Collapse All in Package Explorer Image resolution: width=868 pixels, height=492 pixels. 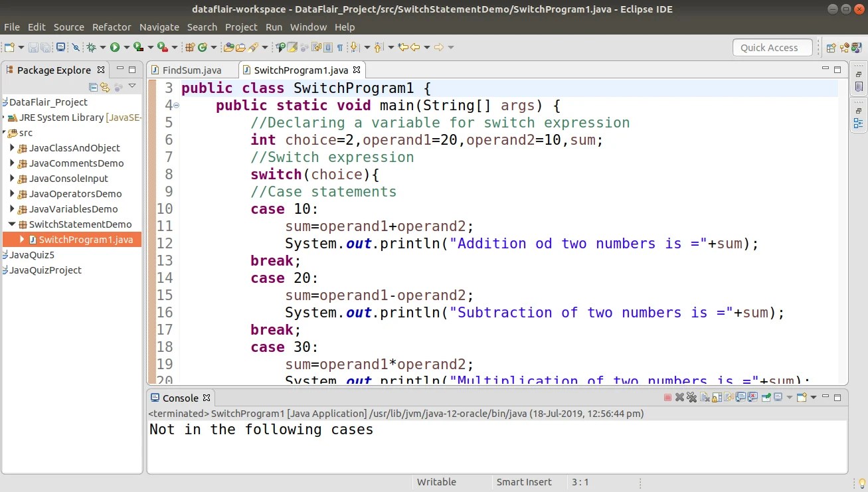(93, 86)
